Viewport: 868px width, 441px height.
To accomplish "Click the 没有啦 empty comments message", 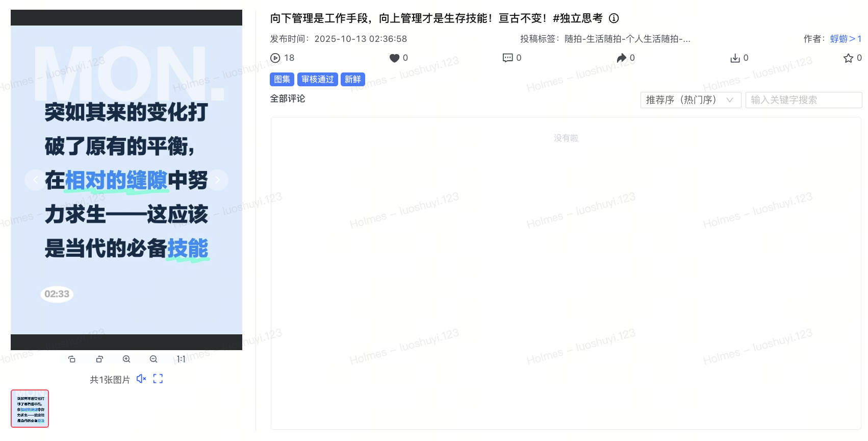I will point(566,138).
